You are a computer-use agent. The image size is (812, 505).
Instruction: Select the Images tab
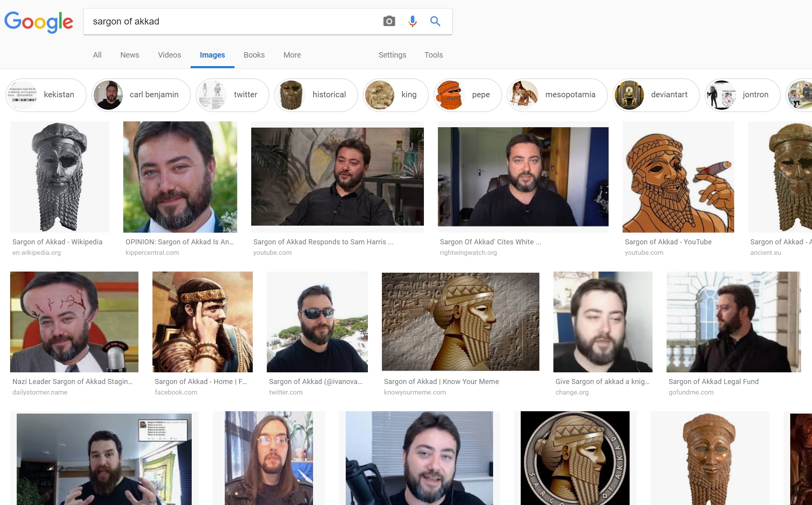pyautogui.click(x=212, y=55)
